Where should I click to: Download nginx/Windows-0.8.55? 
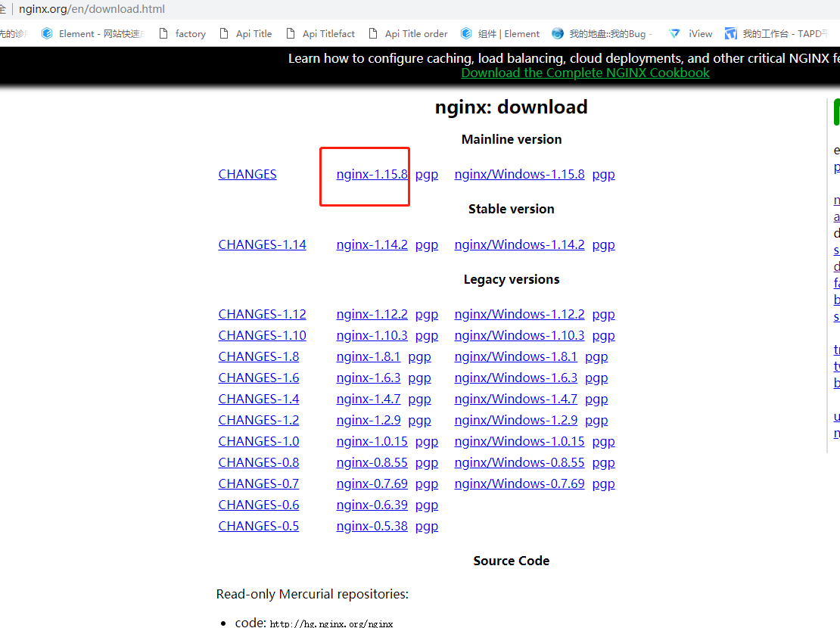click(x=519, y=462)
